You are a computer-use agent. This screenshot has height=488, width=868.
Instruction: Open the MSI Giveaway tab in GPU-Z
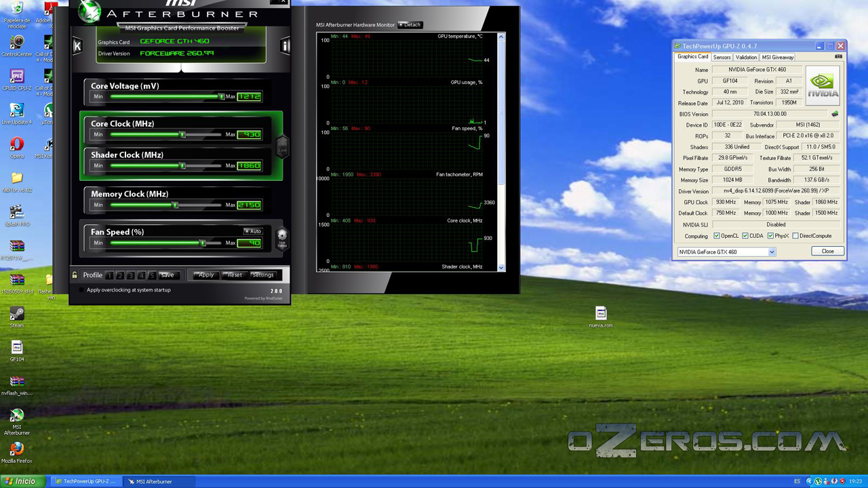pyautogui.click(x=778, y=57)
